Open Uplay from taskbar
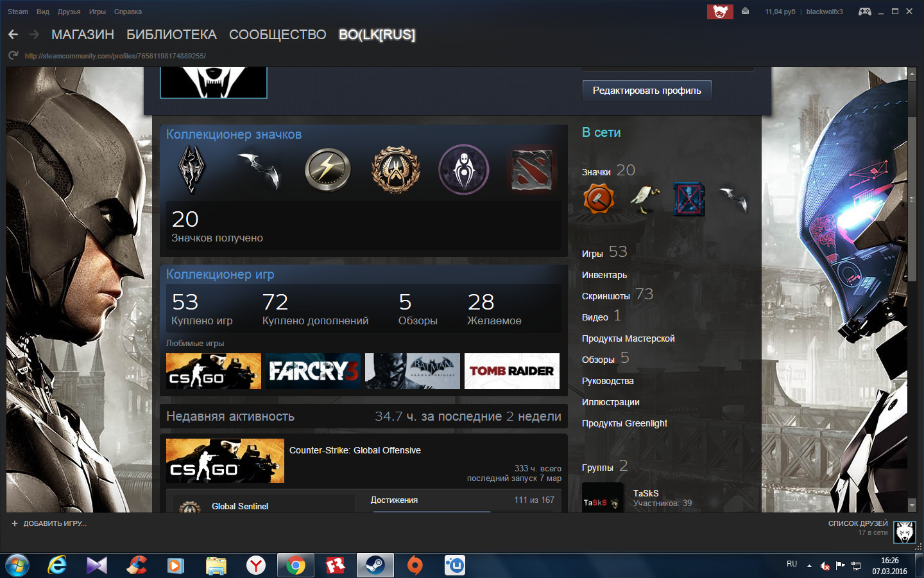 tap(455, 565)
